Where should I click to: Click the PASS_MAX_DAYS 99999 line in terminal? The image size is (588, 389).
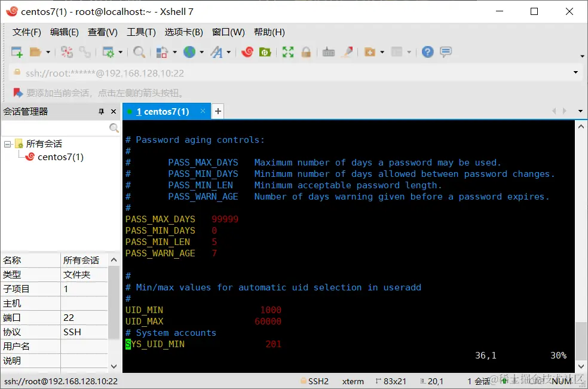click(x=182, y=219)
